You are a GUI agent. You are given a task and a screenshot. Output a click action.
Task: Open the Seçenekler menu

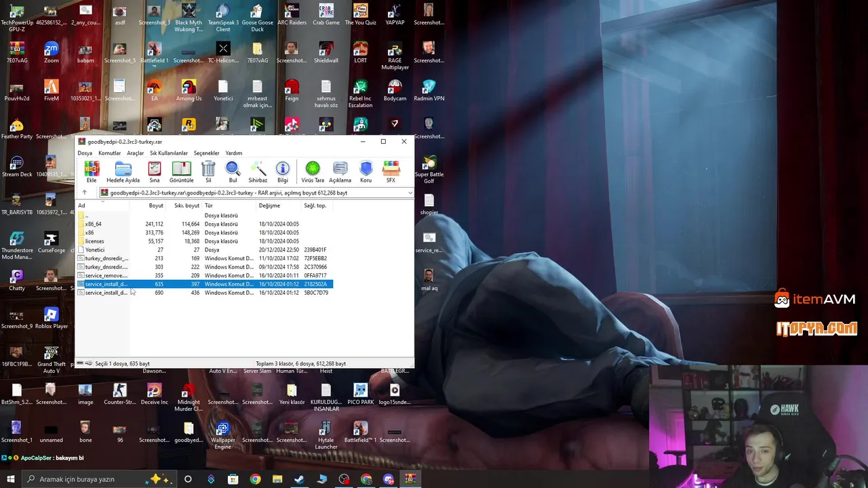tap(207, 153)
